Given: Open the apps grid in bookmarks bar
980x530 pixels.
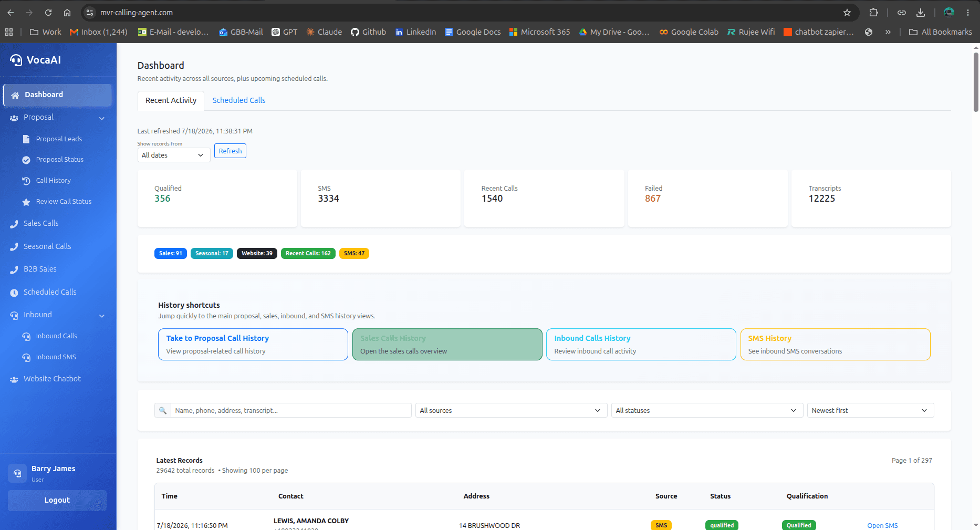Looking at the screenshot, I should (9, 32).
